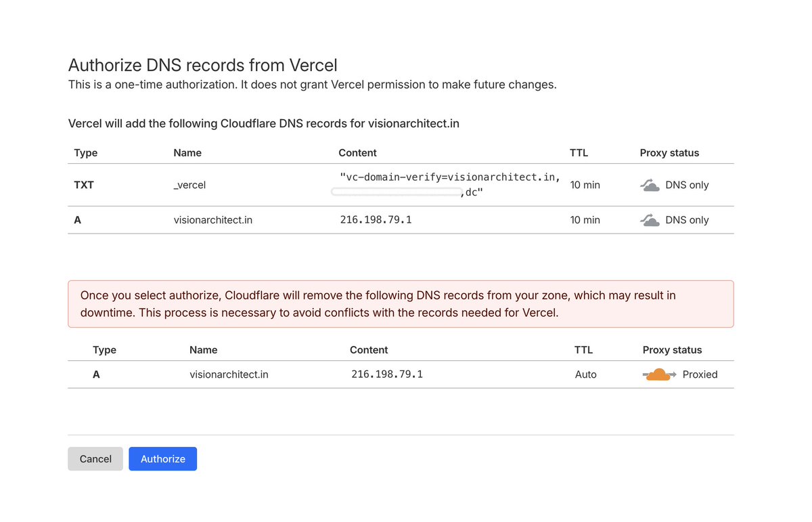Click the "Name" header in the bottom table
Screen dimensions: 812x522
pyautogui.click(x=204, y=350)
